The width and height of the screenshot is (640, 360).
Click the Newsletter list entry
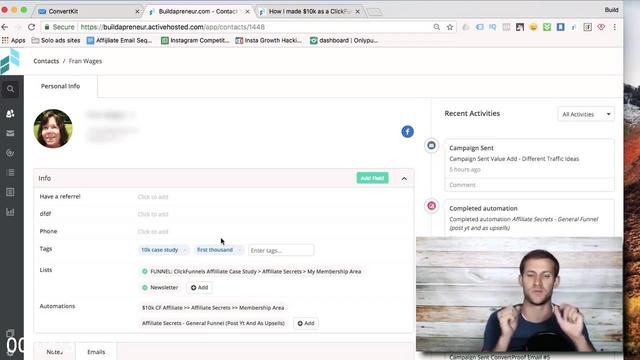coord(160,287)
